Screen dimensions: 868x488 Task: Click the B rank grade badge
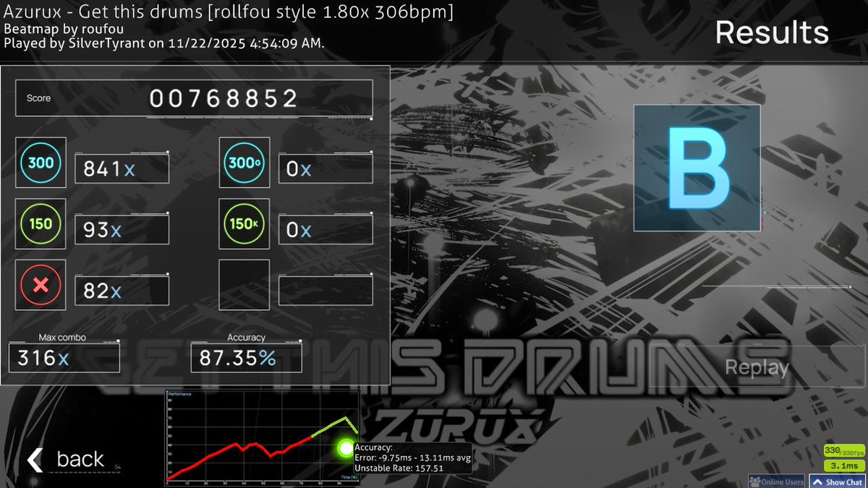click(697, 168)
